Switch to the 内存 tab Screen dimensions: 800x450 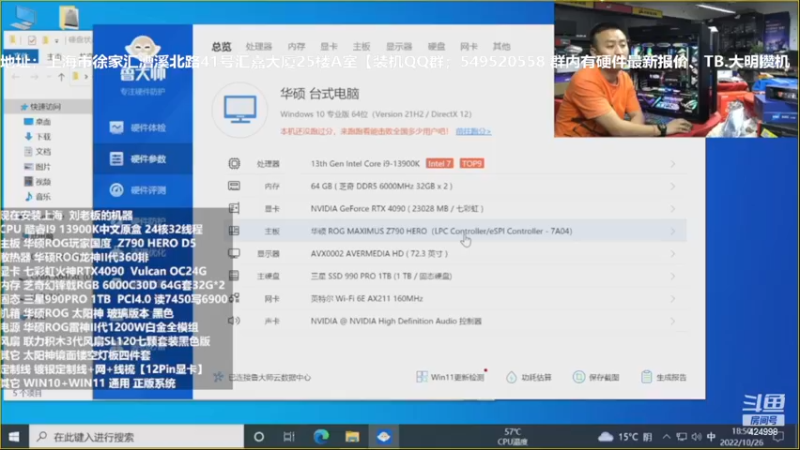coord(296,46)
